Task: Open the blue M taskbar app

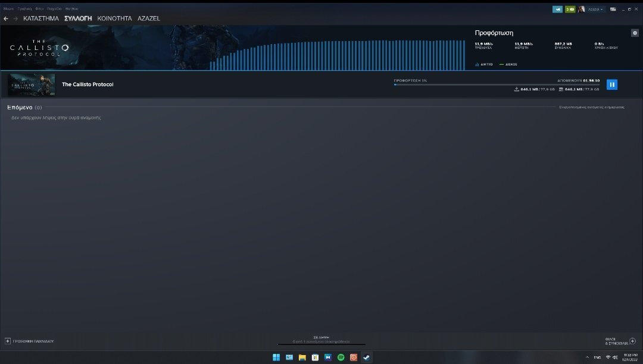Action: [327, 357]
